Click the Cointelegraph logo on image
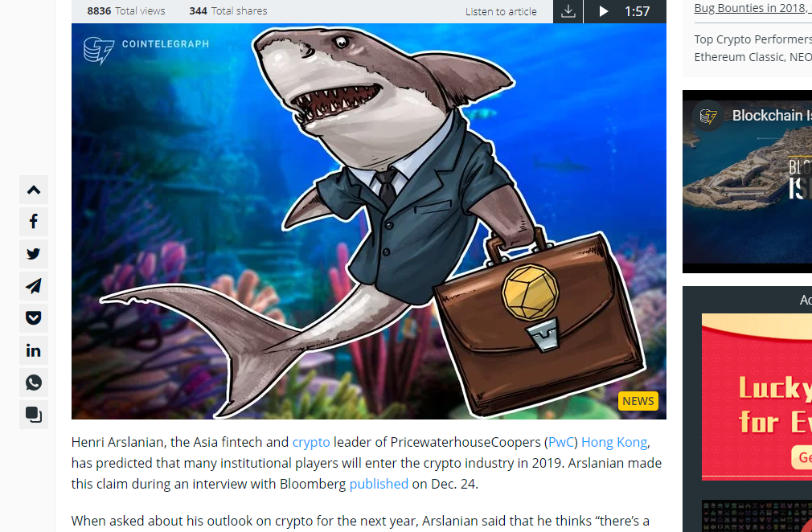 (x=146, y=50)
